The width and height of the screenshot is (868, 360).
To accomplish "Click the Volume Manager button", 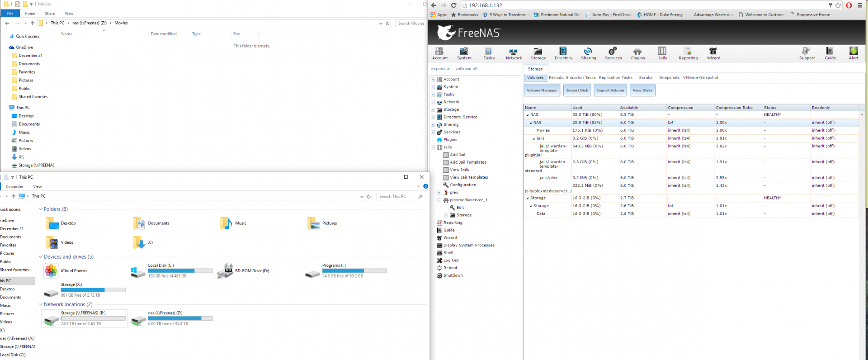I will 542,90.
